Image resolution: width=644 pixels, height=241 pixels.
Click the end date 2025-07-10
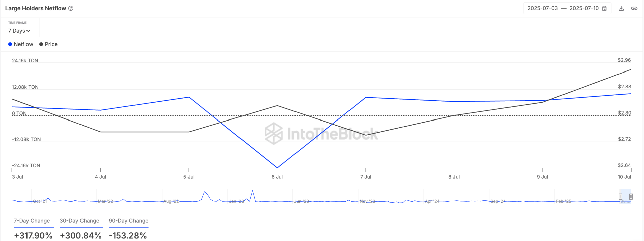(x=584, y=8)
